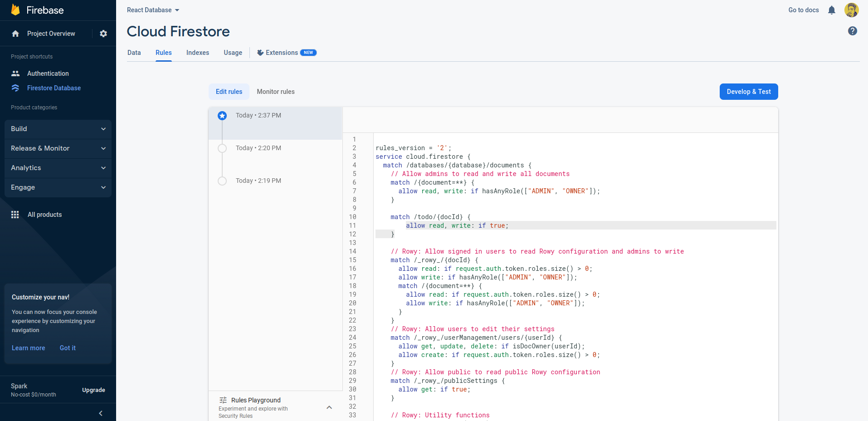Open the notifications bell
The image size is (868, 421).
coord(832,10)
